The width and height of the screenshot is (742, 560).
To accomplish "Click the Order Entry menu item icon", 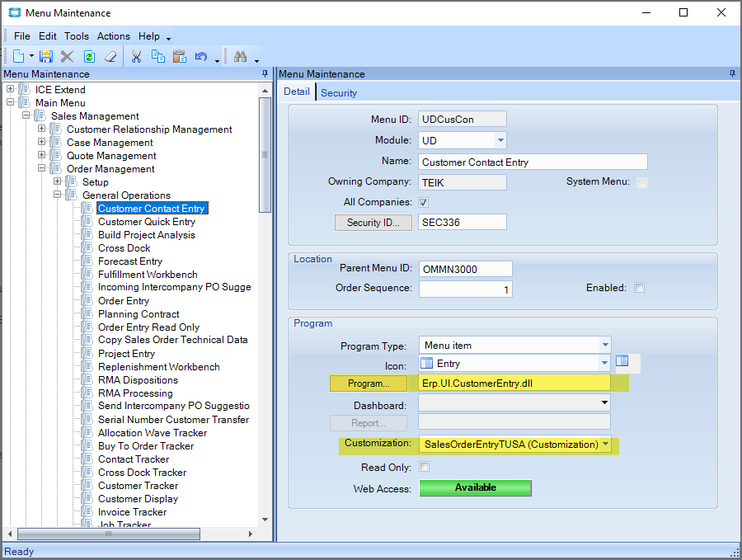I will pyautogui.click(x=87, y=300).
